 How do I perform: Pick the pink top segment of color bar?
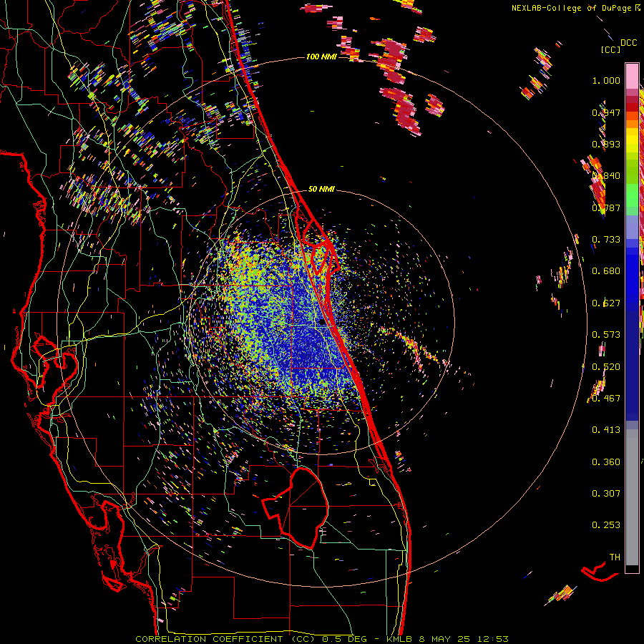632,76
